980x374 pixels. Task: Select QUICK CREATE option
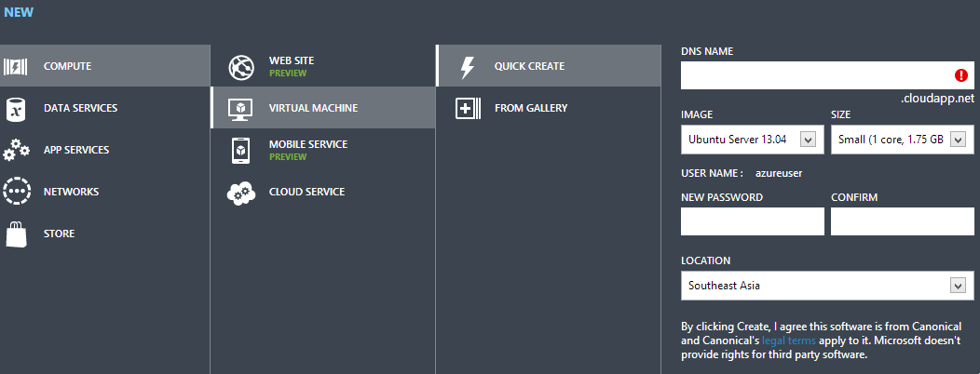click(548, 65)
